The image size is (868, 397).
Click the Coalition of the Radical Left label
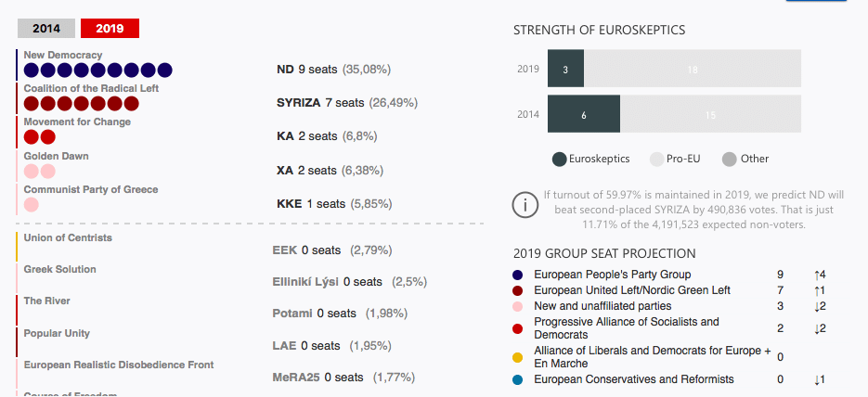[90, 88]
